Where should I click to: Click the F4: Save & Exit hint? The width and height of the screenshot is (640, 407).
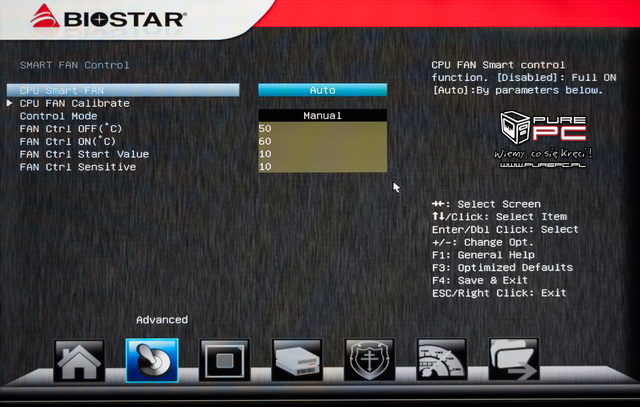(480, 280)
